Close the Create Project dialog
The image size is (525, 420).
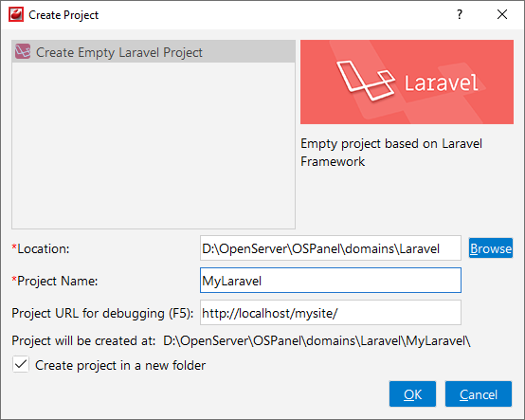[x=502, y=14]
